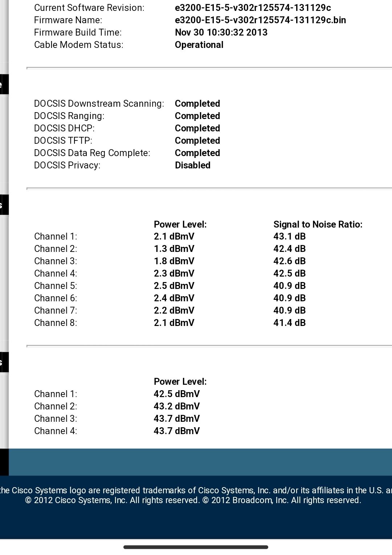Click the 41.4 dB signal to noise value
The image size is (392, 555).
[290, 323]
